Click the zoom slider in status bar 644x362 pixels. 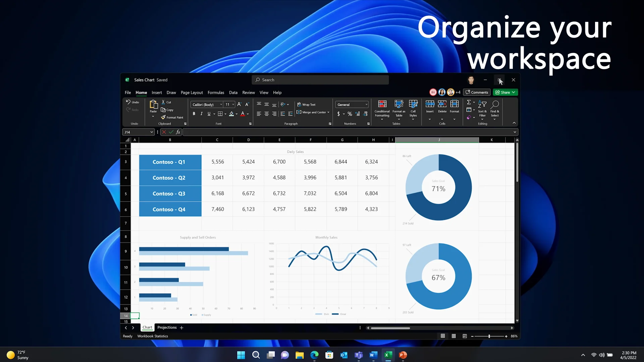(x=489, y=336)
